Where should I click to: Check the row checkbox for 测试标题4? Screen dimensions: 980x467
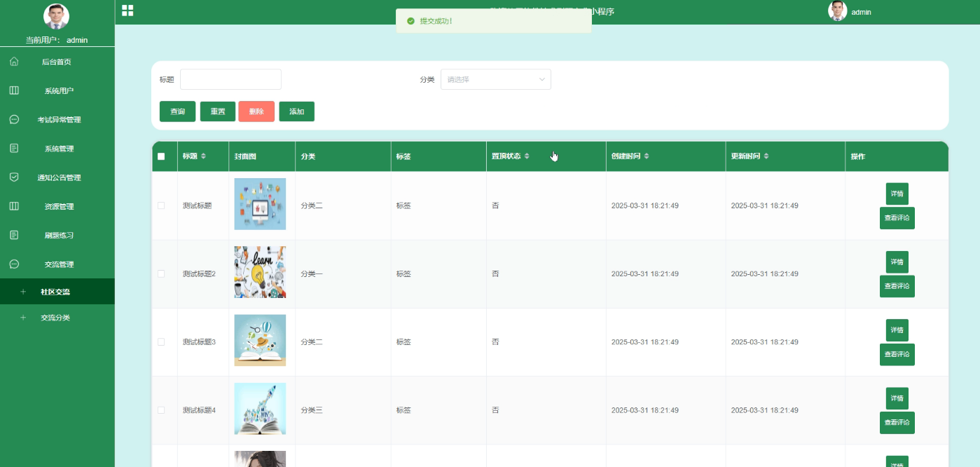(x=161, y=410)
